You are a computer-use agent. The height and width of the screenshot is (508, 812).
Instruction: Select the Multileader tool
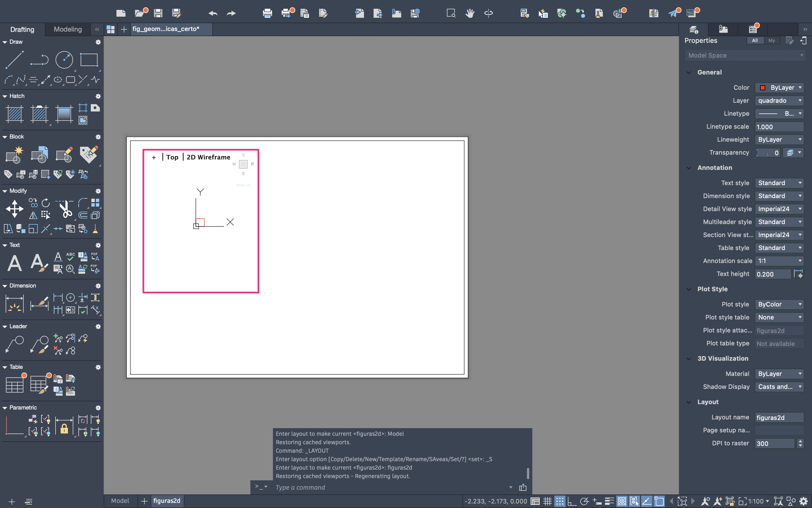click(x=14, y=344)
